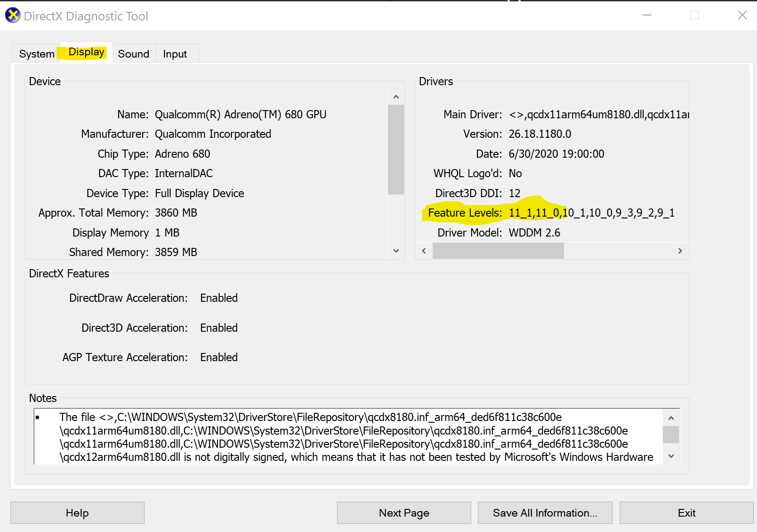
Task: Click Save All Information button
Action: tap(545, 513)
